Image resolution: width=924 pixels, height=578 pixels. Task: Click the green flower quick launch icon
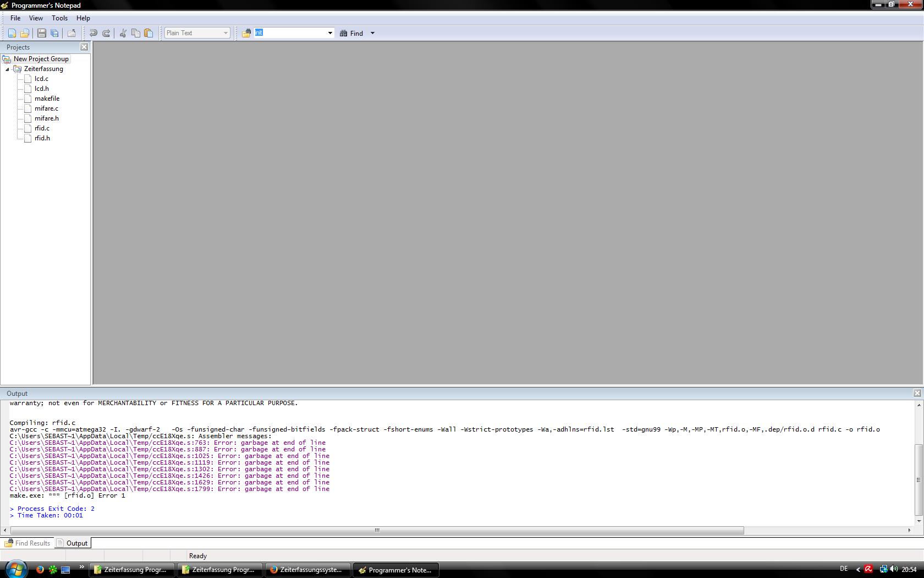pyautogui.click(x=53, y=570)
